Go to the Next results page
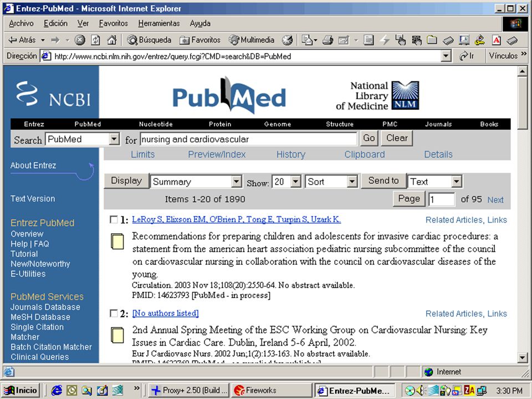This screenshot has height=399, width=532. (495, 200)
